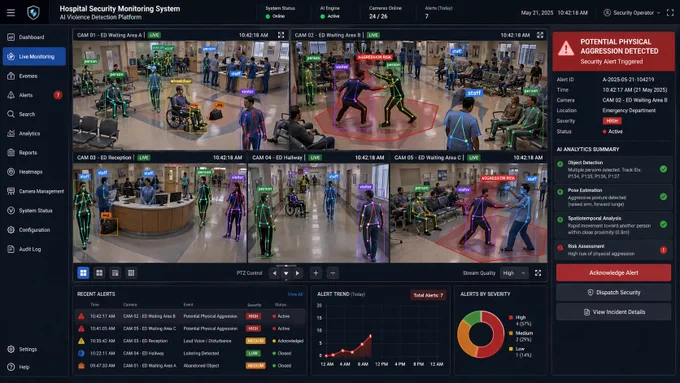The image size is (680, 383).
Task: Click the Total Alerts: 7 badge
Action: click(x=428, y=295)
